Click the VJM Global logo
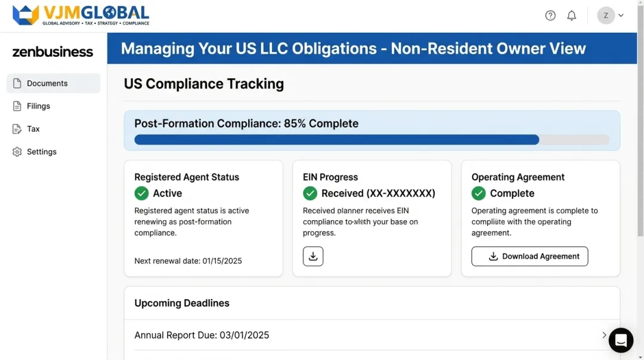Viewport: 644px width, 360px height. [81, 15]
